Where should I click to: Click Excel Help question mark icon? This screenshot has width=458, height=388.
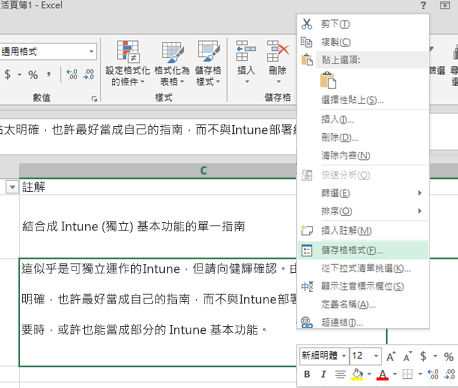423,5
